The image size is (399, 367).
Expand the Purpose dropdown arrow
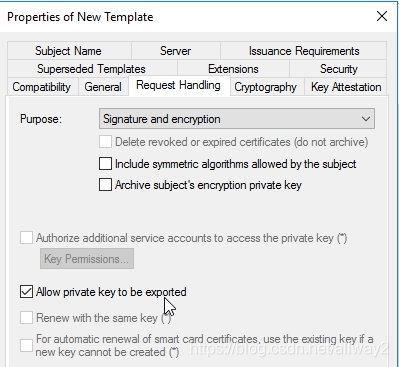coord(366,119)
